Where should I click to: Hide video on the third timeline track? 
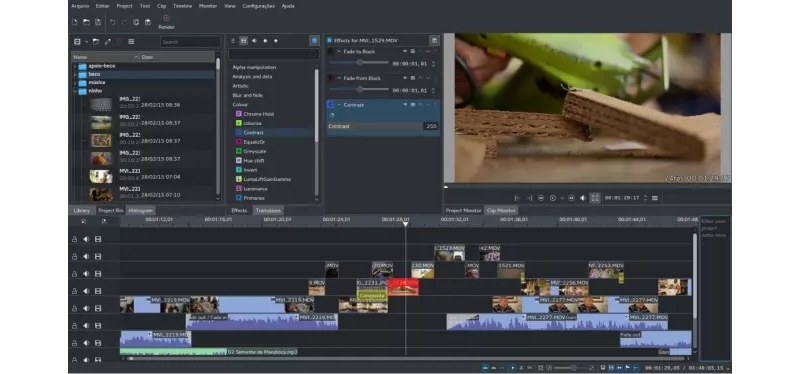[x=98, y=273]
